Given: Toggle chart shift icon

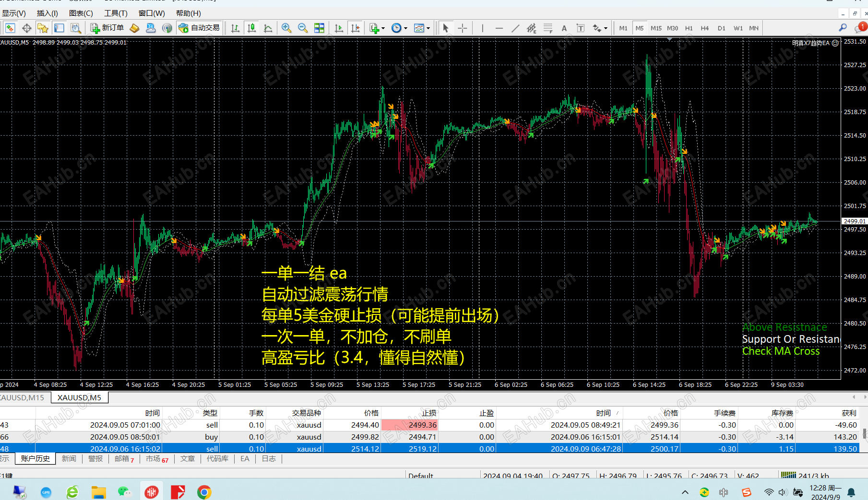Looking at the screenshot, I should tap(355, 28).
